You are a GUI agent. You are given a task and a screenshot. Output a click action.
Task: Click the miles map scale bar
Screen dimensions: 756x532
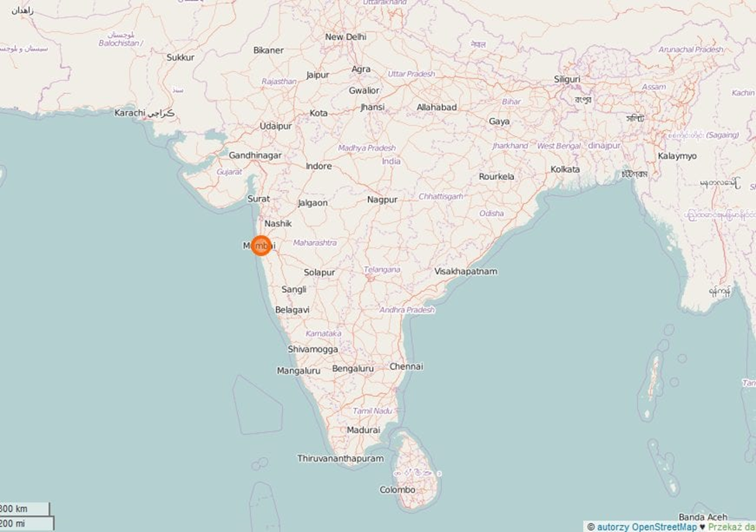(x=26, y=523)
